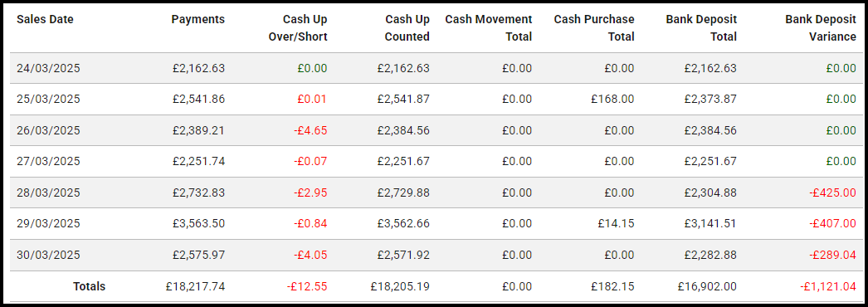
Task: Click the -£425.00 bank deposit variance
Action: click(832, 192)
